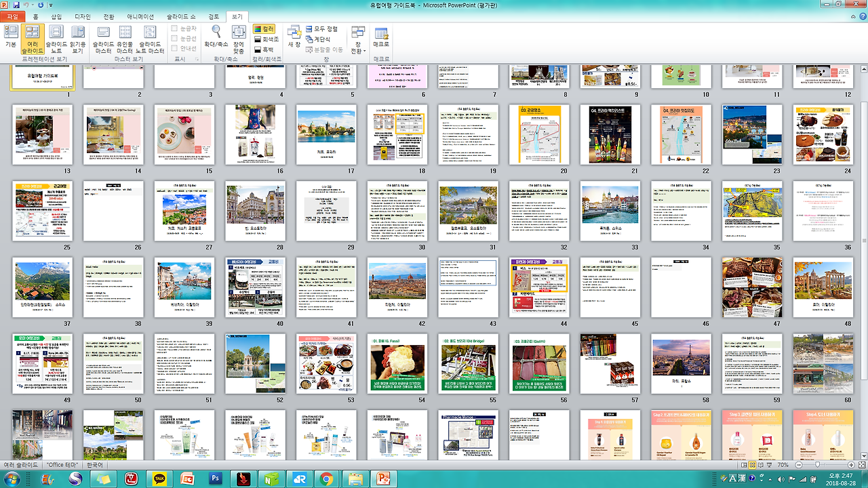The width and height of the screenshot is (868, 488).
Task: Undo the last action in Quick Access Toolbar
Action: pos(27,5)
